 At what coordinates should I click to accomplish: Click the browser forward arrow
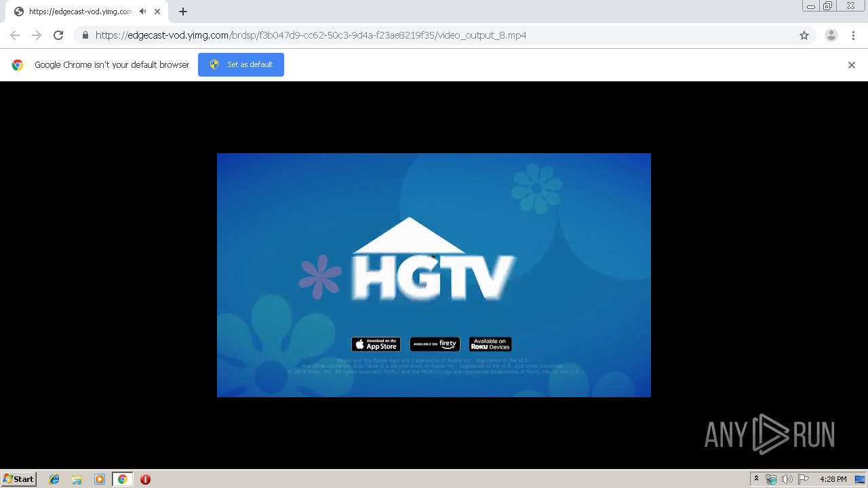pos(37,35)
